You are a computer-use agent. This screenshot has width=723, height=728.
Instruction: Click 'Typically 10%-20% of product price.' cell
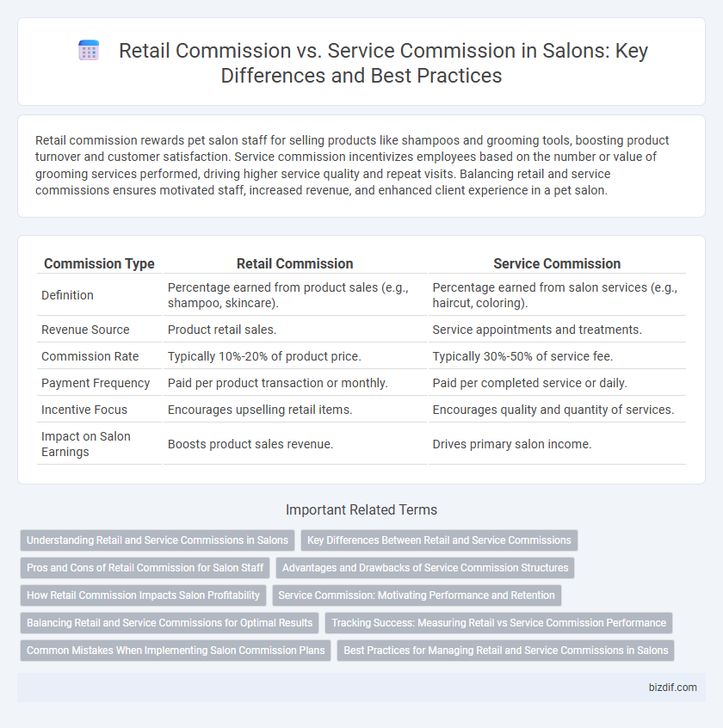(295, 356)
